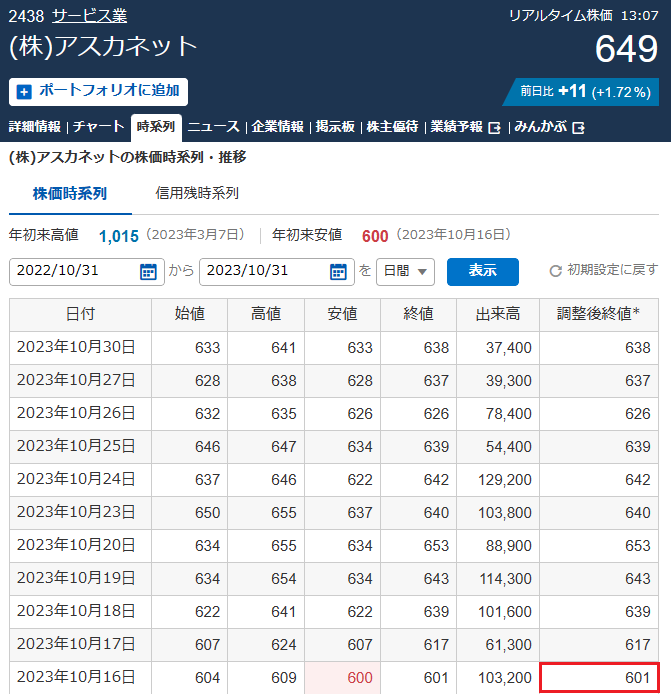Click the external link icon beside みんかぶ
This screenshot has height=694, width=671.
click(578, 128)
